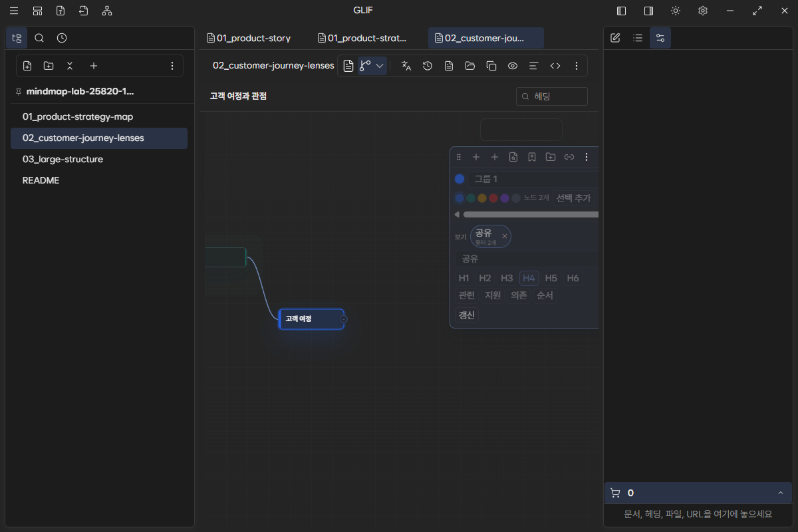Collapse all folders in the explorer
The width and height of the screenshot is (798, 532).
pos(70,66)
